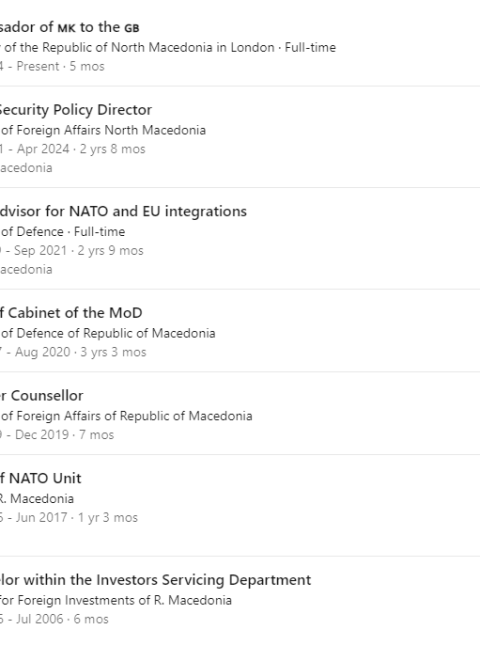Click Foreign Affairs of Republic of Macedonia employer
Image resolution: width=480 pixels, height=645 pixels.
tap(126, 416)
